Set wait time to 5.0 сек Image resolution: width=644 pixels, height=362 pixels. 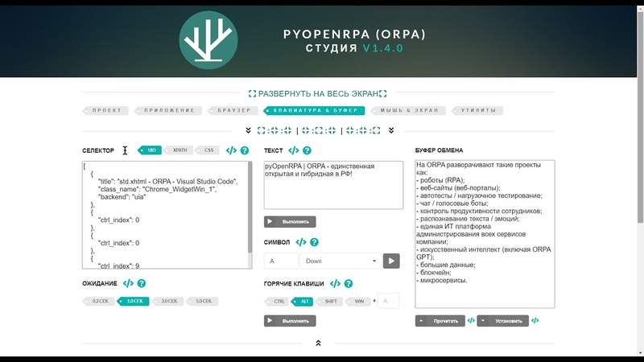[x=202, y=301]
